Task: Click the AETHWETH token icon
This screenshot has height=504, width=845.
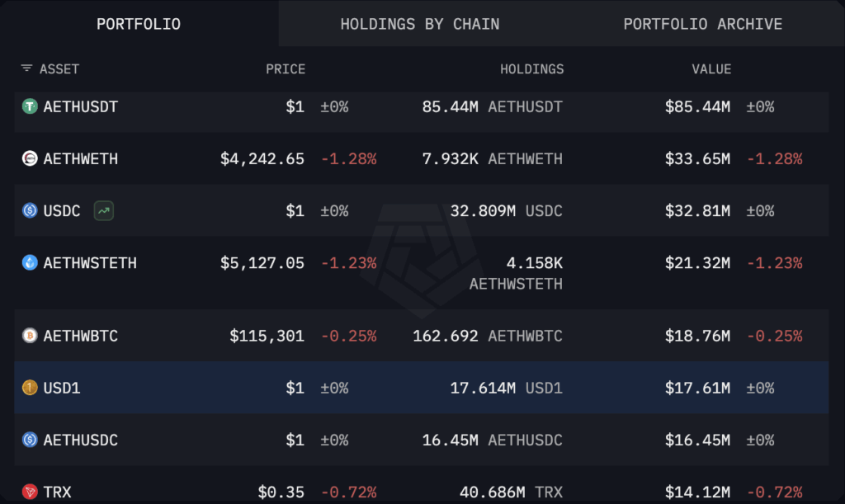Action: click(x=30, y=158)
